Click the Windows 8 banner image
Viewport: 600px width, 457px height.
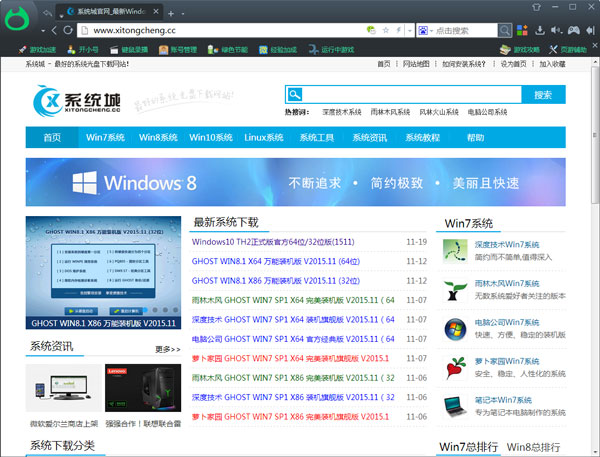tap(295, 182)
